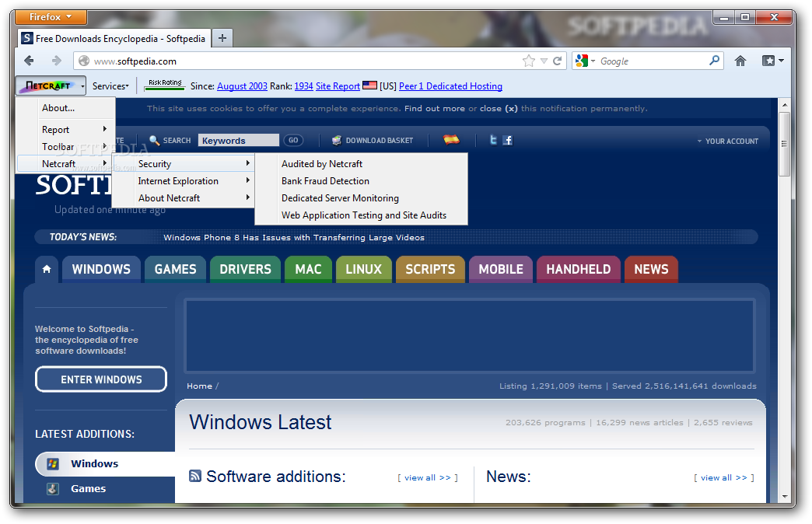Open Softpedia's Facebook icon
Viewport: 812px width, 524px height.
pos(507,140)
